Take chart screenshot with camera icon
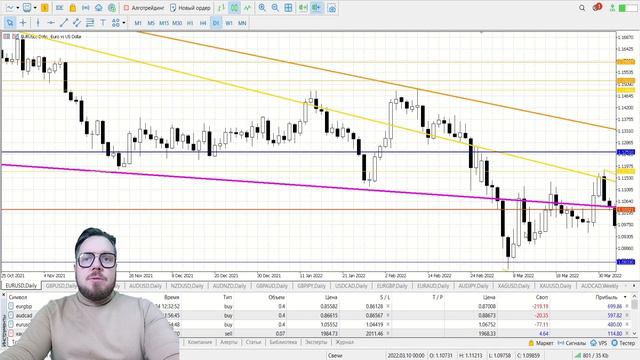 332,8
